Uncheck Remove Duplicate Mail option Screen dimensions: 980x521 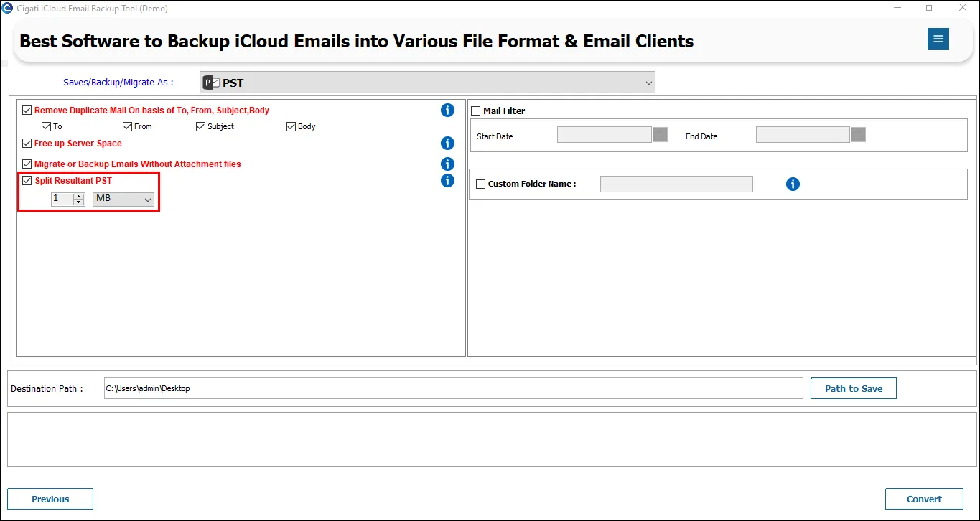[x=27, y=111]
